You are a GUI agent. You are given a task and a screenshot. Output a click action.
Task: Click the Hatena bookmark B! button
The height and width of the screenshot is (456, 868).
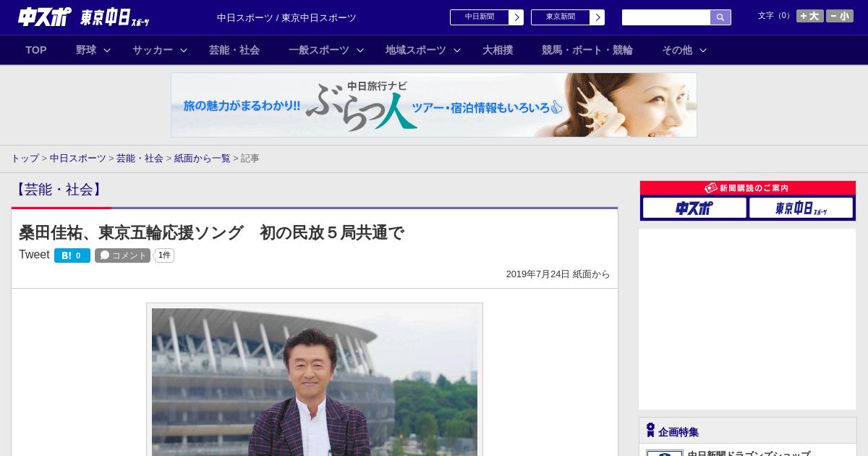click(x=72, y=256)
